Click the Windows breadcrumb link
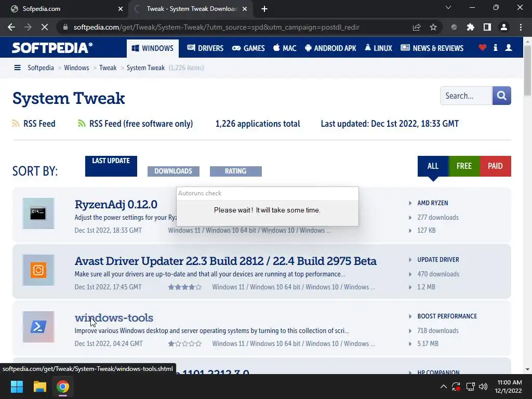Screen dimensions: 532x399 (x=76, y=68)
